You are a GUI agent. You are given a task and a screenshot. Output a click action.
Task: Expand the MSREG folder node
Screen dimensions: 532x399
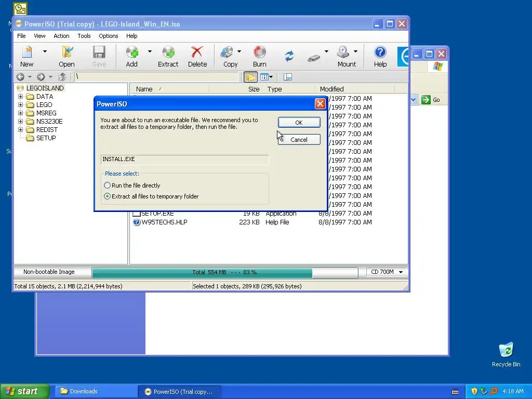(20, 113)
